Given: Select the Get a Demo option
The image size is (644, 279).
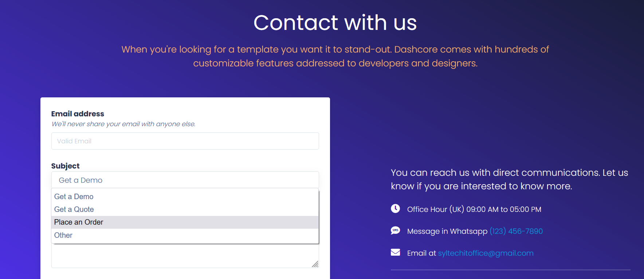Looking at the screenshot, I should coord(74,197).
